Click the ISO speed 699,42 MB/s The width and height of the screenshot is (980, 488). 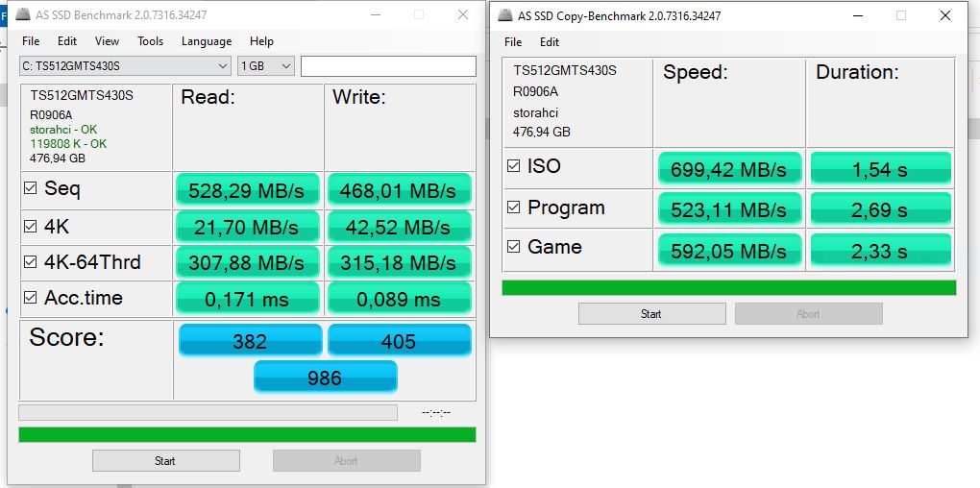coord(728,169)
